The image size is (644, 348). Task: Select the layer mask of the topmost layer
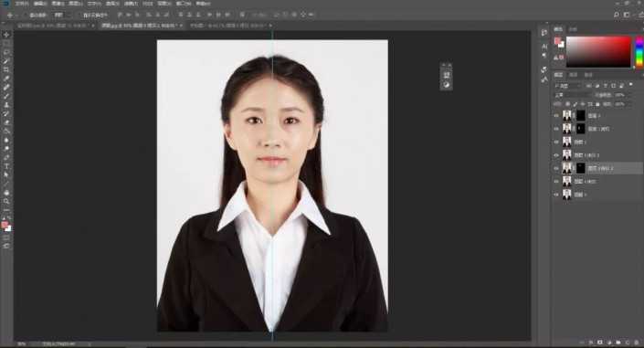pyautogui.click(x=580, y=116)
